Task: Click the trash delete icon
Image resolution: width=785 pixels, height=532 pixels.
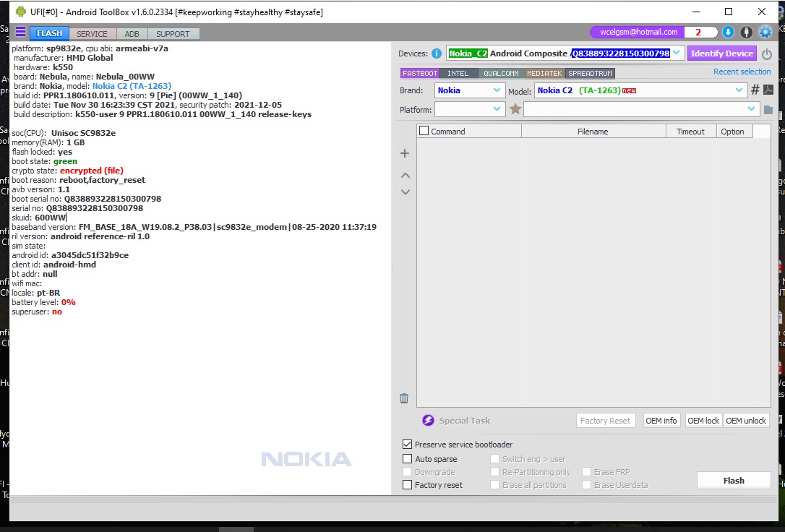Action: [404, 398]
